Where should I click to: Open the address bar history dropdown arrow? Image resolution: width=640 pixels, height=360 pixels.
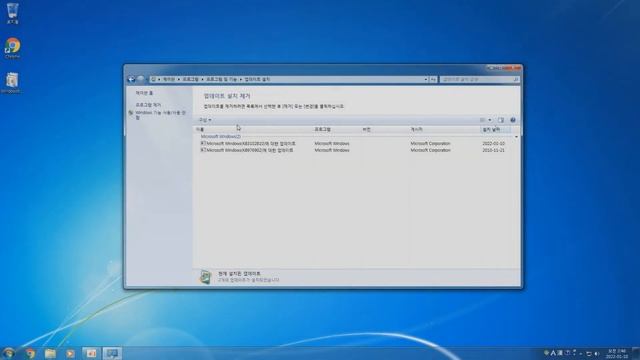pos(426,79)
